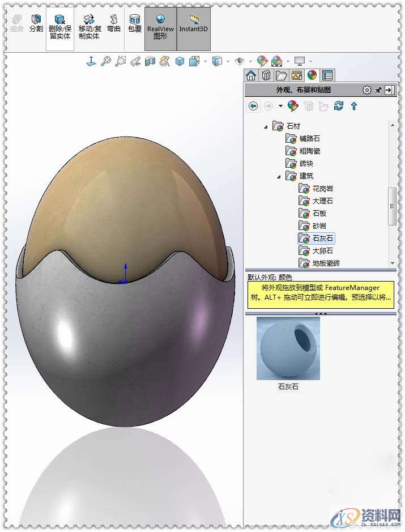Select 砂岩 folder
Image resolution: width=405 pixels, height=532 pixels.
pyautogui.click(x=313, y=225)
